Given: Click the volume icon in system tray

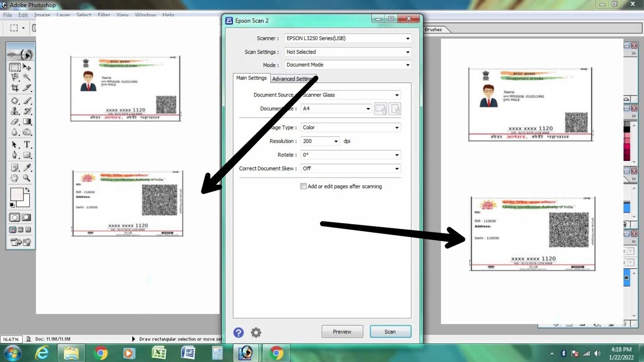Looking at the screenshot, I should pos(597,353).
